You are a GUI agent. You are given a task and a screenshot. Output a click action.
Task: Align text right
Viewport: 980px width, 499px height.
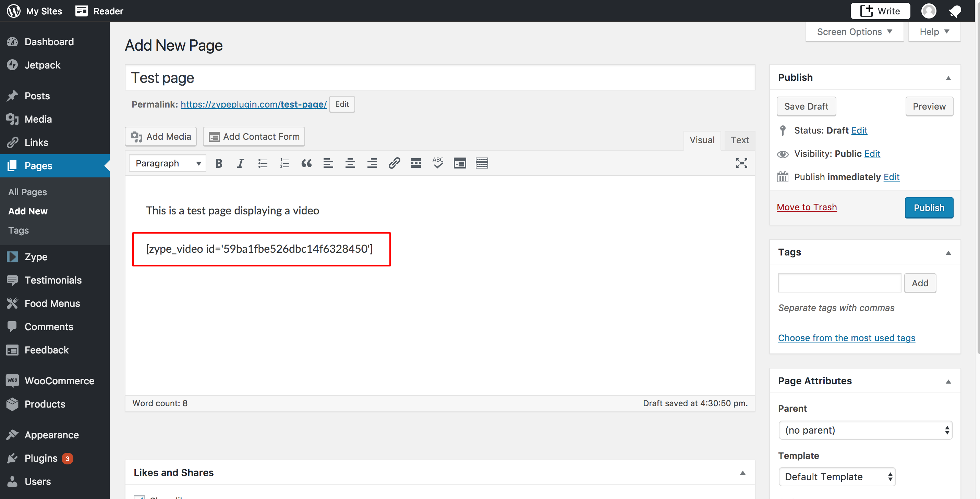pyautogui.click(x=372, y=163)
